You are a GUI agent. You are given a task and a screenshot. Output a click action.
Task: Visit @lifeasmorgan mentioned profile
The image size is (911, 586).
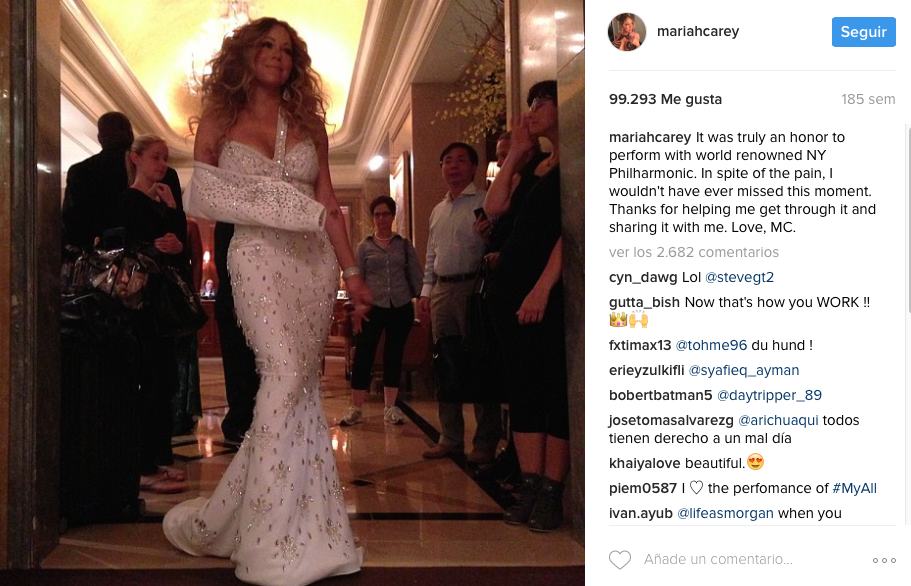[725, 513]
